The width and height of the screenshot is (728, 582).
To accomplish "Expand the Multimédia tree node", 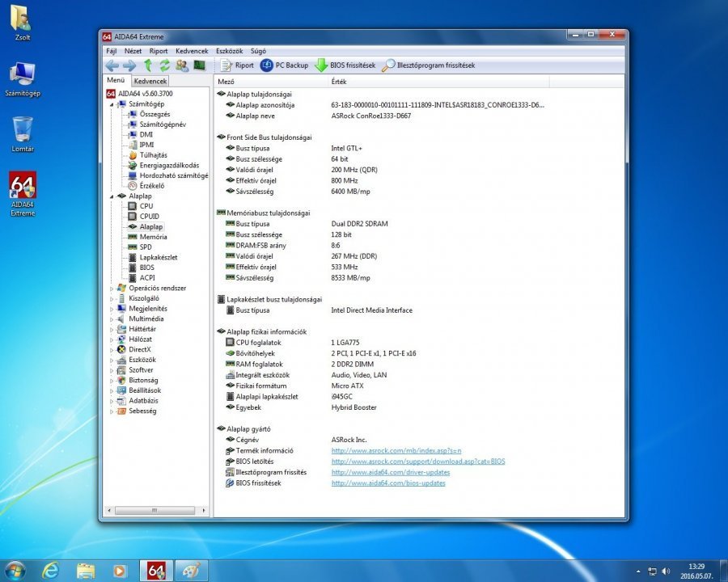I will 111,318.
